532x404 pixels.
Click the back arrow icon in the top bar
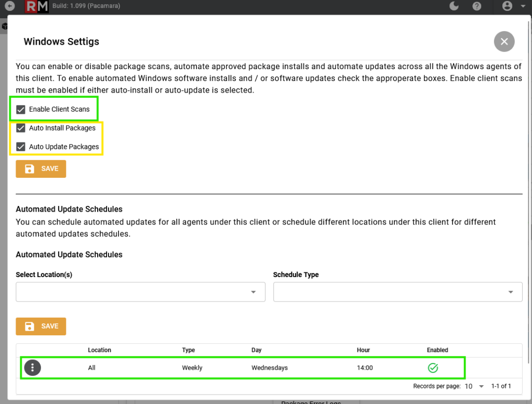pos(10,6)
